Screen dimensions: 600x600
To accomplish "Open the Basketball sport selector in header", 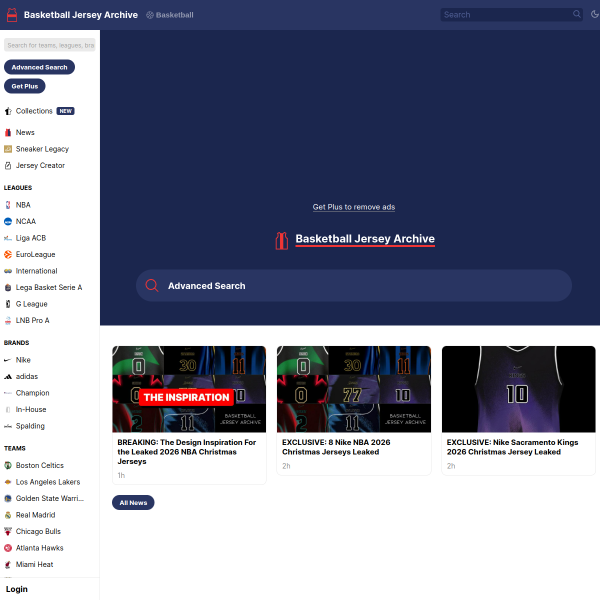I will click(170, 15).
